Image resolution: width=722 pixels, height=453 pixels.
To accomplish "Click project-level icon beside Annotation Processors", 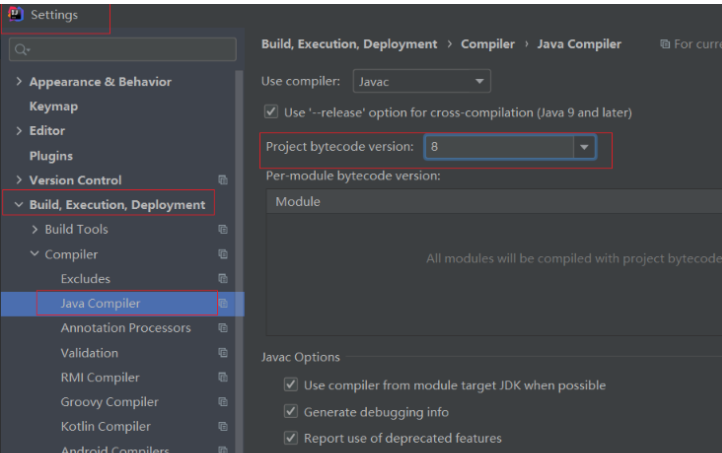I will click(223, 328).
